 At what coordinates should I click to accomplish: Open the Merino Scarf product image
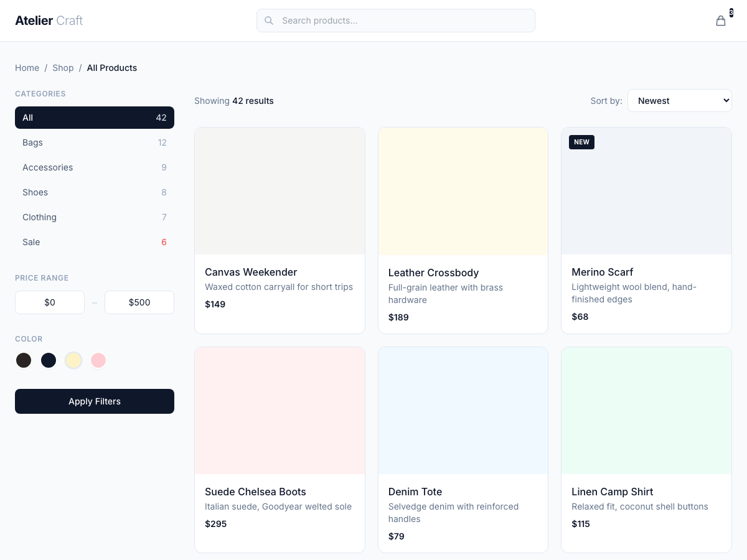point(646,191)
